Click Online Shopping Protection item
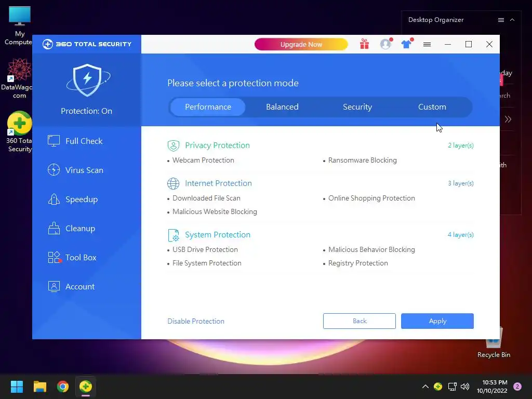Image resolution: width=532 pixels, height=399 pixels. click(x=371, y=198)
